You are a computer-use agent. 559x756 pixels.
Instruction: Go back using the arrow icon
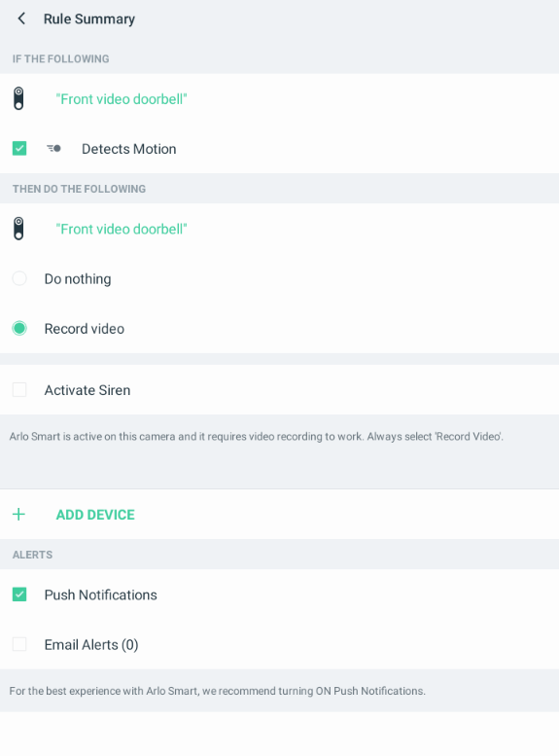21,18
